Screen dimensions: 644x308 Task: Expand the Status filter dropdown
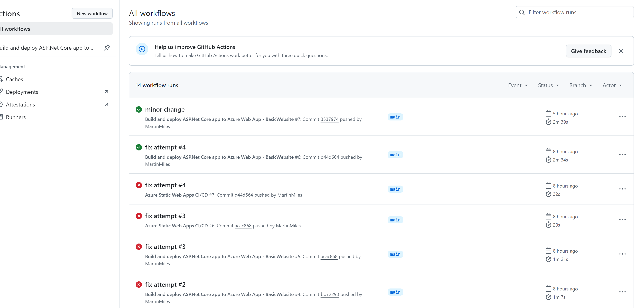coord(548,85)
